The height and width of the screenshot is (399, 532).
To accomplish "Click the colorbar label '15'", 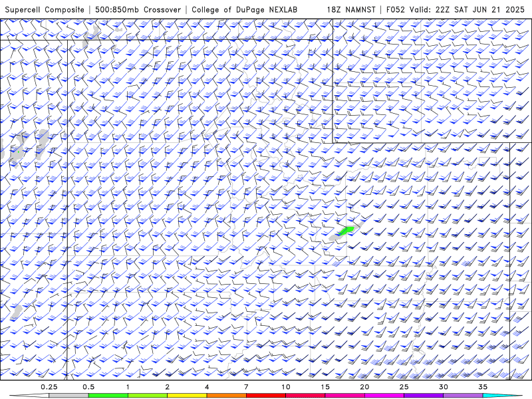I will point(325,387).
